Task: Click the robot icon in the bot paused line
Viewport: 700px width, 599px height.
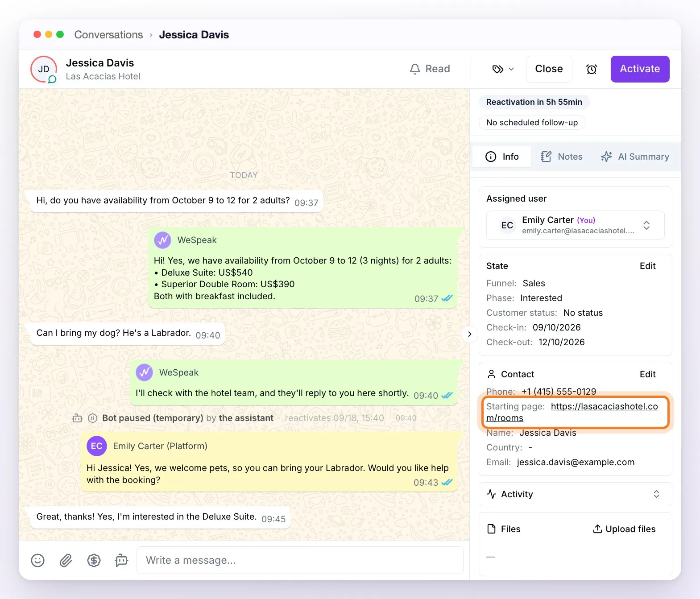Action: click(x=77, y=418)
